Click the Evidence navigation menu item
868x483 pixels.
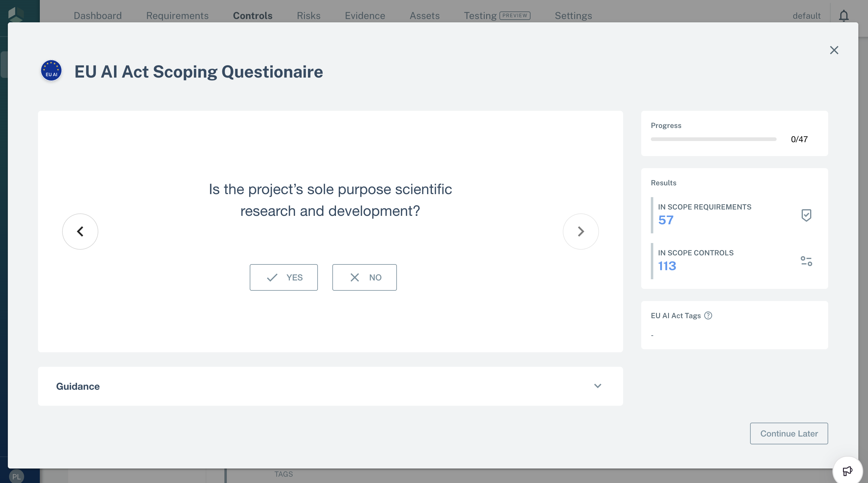(x=365, y=14)
